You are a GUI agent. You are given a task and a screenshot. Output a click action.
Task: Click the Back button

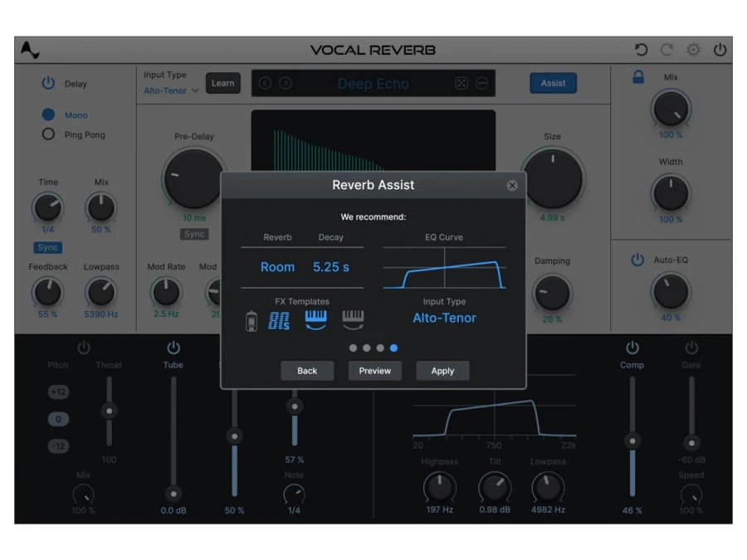[307, 371]
